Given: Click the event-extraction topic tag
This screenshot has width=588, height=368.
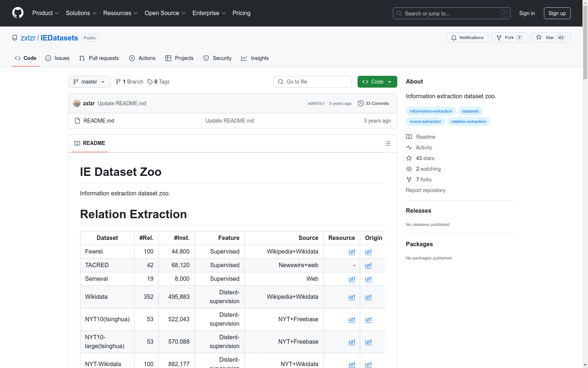Looking at the screenshot, I should 426,121.
